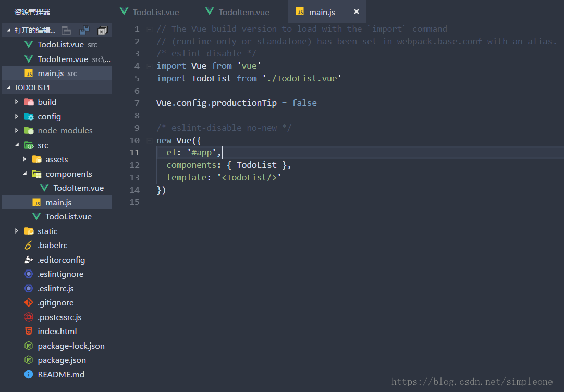Click the components folder icon

click(36, 174)
